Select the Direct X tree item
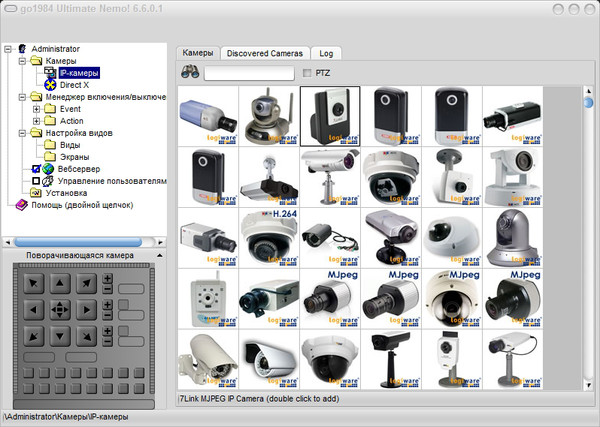 pos(74,85)
